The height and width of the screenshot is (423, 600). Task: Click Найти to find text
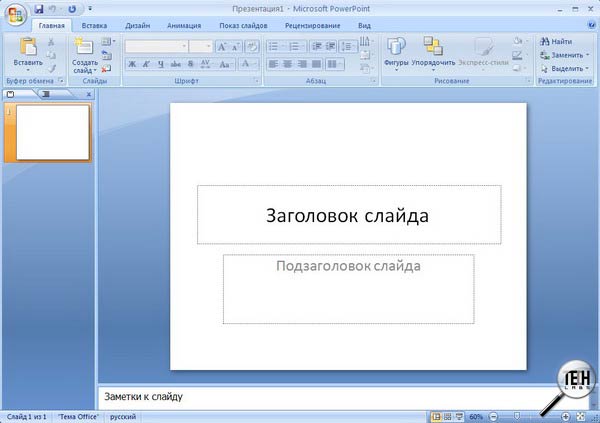(556, 41)
